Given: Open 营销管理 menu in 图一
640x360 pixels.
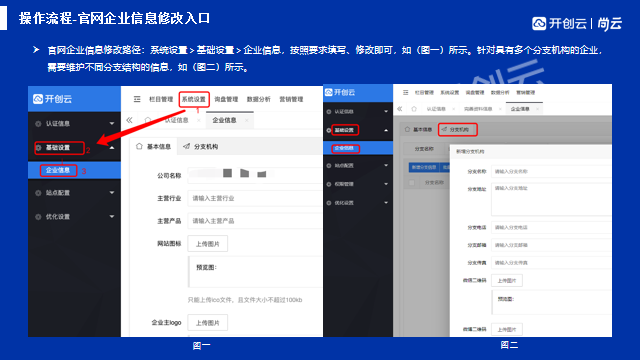Looking at the screenshot, I should [291, 99].
